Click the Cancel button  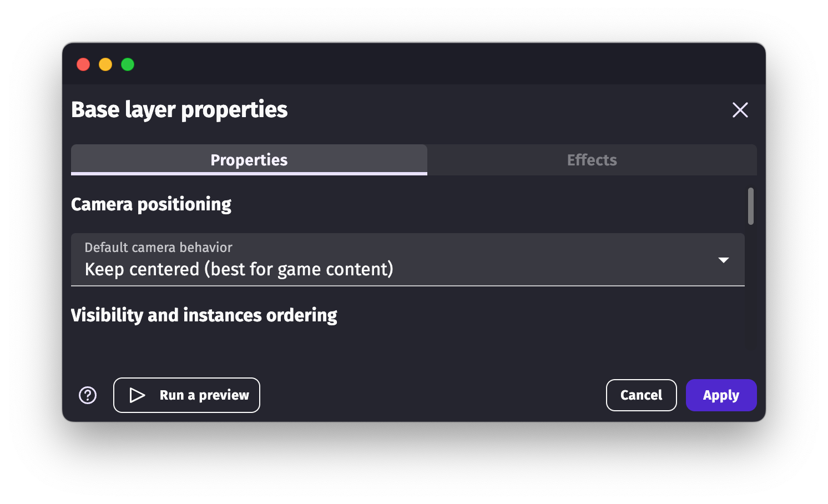[641, 395]
